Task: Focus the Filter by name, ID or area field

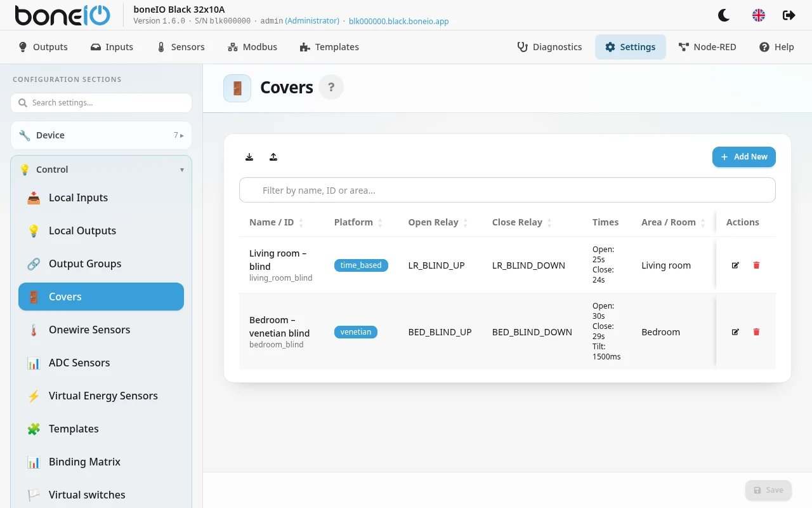Action: coord(507,190)
